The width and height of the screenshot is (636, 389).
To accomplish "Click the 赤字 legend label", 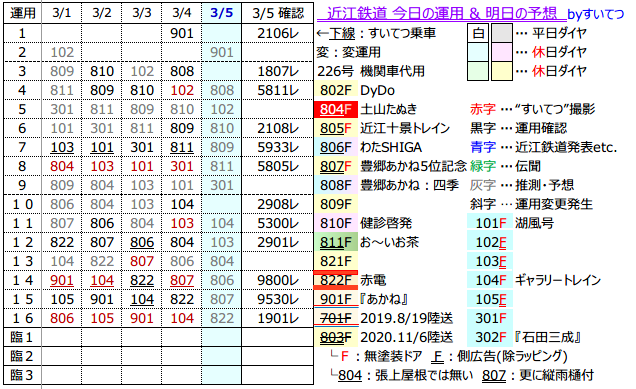I will (x=483, y=109).
